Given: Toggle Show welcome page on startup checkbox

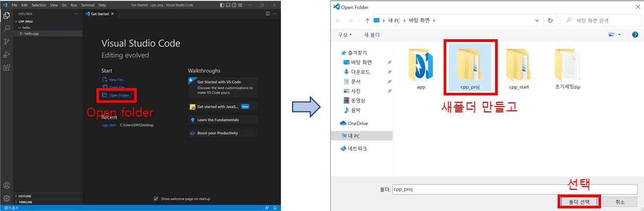Looking at the screenshot, I should click(x=156, y=199).
